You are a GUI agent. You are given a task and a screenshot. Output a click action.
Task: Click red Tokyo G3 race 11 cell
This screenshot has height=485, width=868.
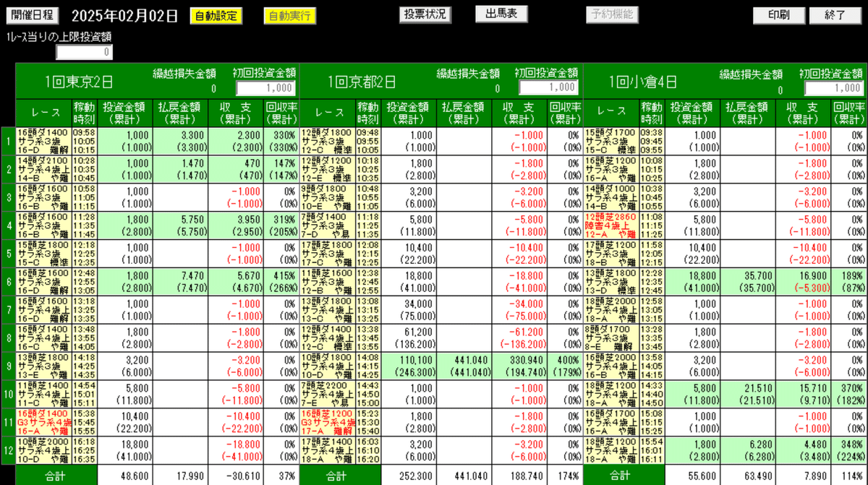(x=43, y=422)
